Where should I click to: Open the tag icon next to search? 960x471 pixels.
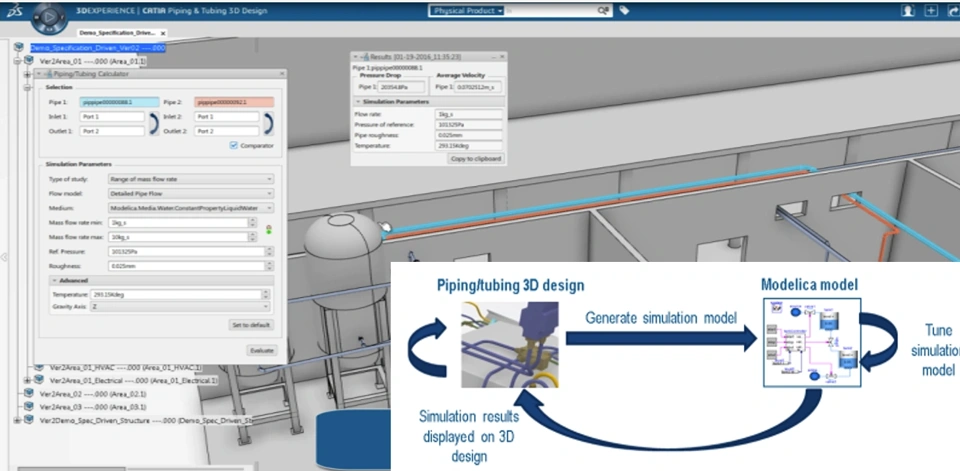click(624, 10)
